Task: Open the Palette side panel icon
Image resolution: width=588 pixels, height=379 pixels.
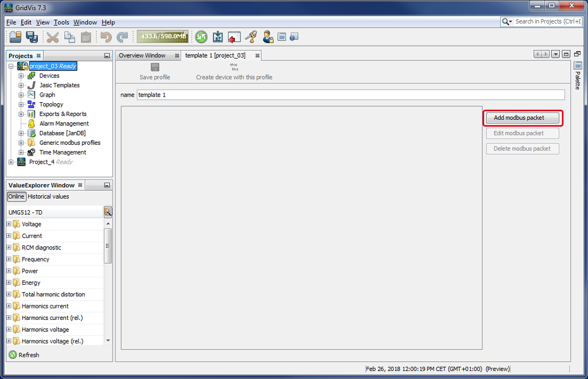Action: pos(578,65)
